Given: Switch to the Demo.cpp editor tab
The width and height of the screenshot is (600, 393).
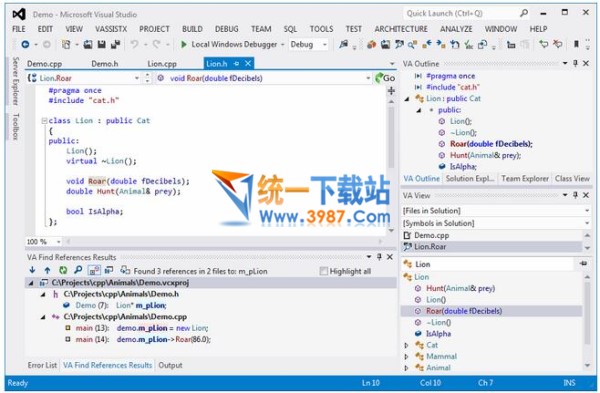Looking at the screenshot, I should tap(44, 64).
